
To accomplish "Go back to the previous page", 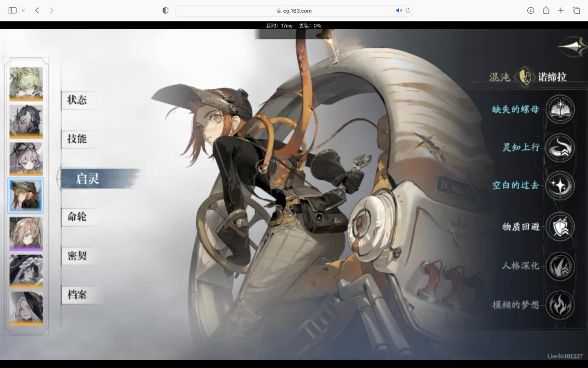I will pyautogui.click(x=37, y=10).
